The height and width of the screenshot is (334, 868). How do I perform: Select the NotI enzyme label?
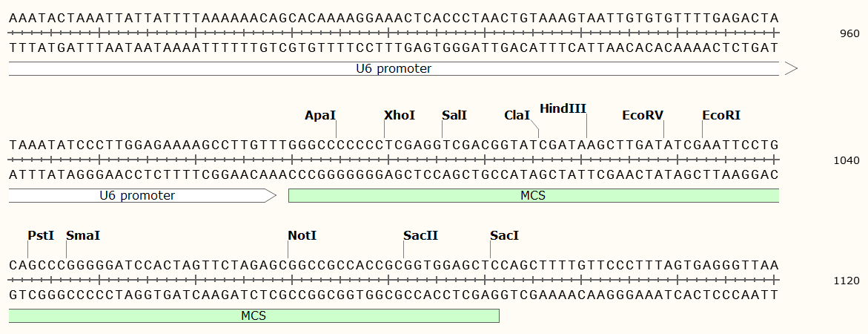[302, 235]
